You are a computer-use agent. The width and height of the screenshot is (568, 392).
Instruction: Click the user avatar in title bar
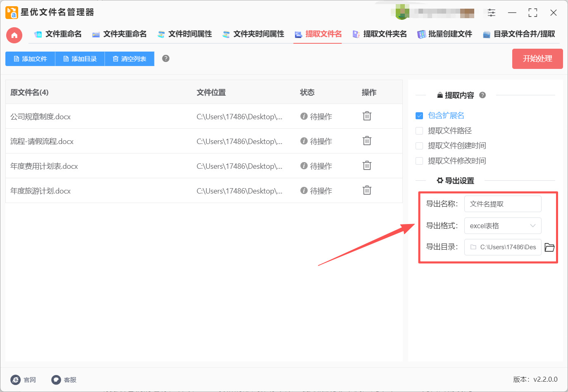point(402,12)
